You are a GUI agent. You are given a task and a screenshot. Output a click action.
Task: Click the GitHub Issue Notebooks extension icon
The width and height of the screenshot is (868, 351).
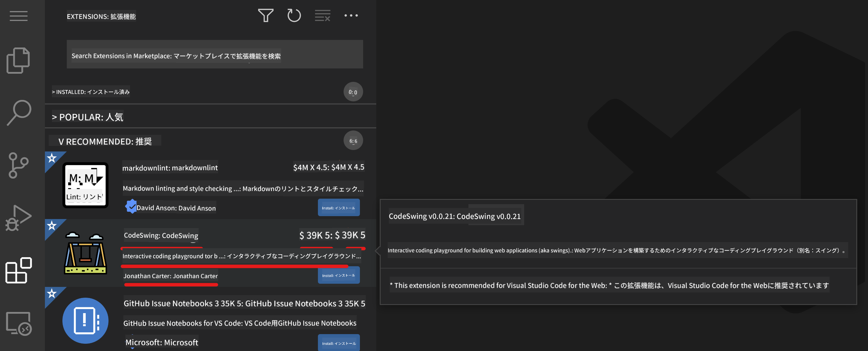(85, 320)
